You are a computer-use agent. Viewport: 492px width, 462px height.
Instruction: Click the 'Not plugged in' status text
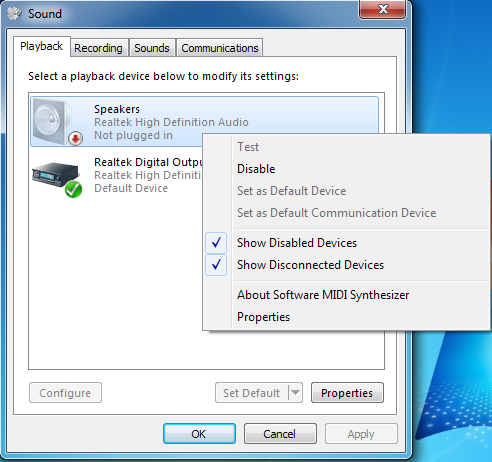coord(133,135)
